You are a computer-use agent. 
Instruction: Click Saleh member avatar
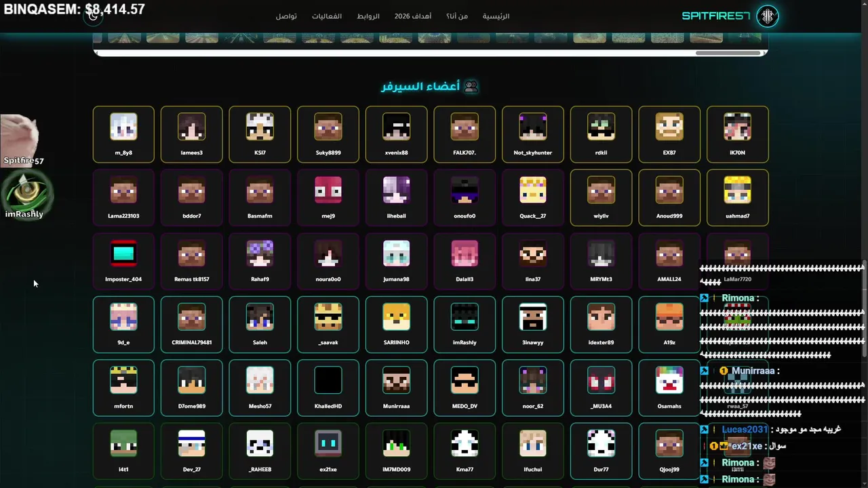[260, 317]
